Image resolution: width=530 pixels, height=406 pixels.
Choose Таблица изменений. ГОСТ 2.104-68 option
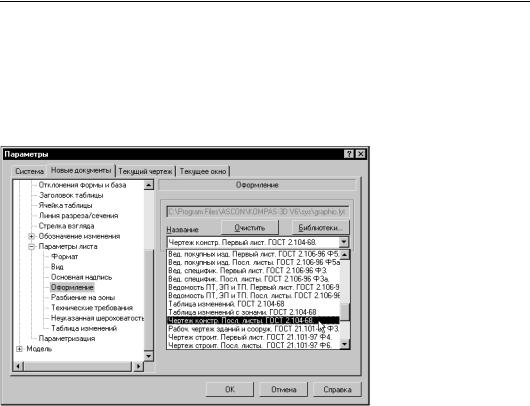254,304
